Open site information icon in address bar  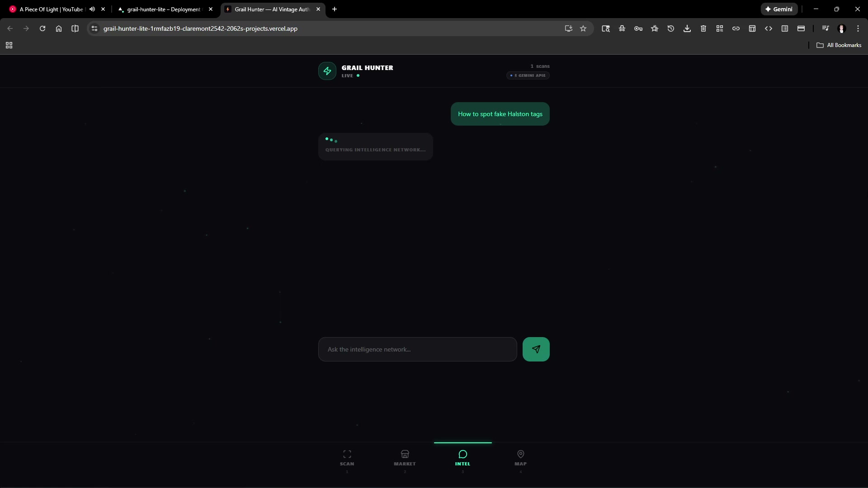[94, 28]
